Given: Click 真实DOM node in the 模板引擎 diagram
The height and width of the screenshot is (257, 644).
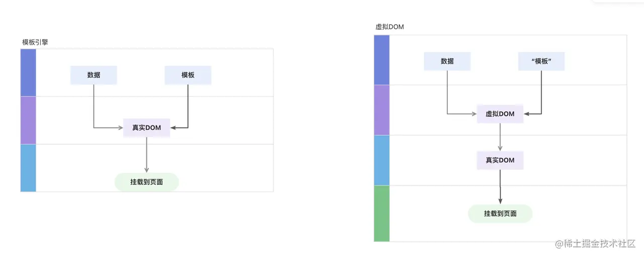Looking at the screenshot, I should point(146,127).
